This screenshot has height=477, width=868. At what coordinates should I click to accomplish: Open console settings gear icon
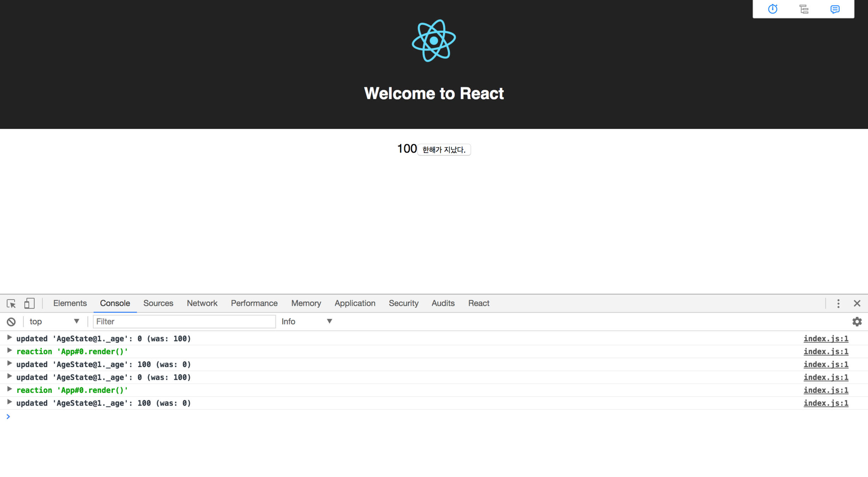coord(857,322)
